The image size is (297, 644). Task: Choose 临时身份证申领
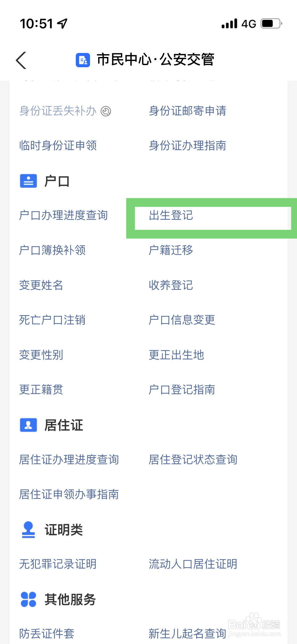58,145
